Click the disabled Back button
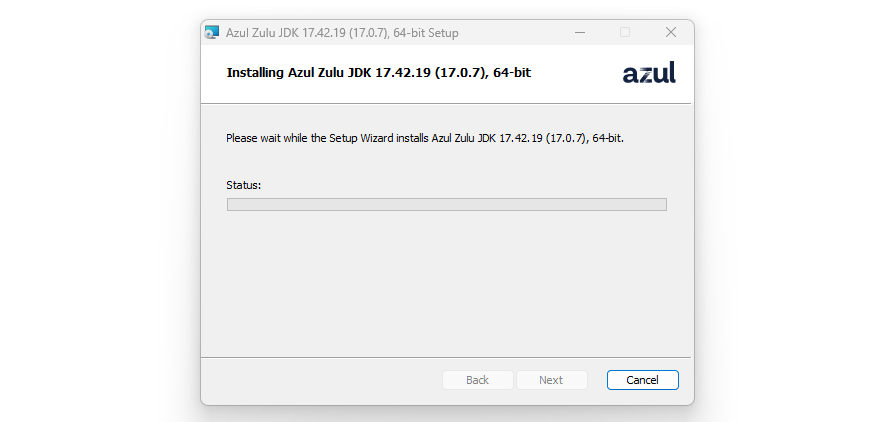879x422 pixels. click(478, 380)
